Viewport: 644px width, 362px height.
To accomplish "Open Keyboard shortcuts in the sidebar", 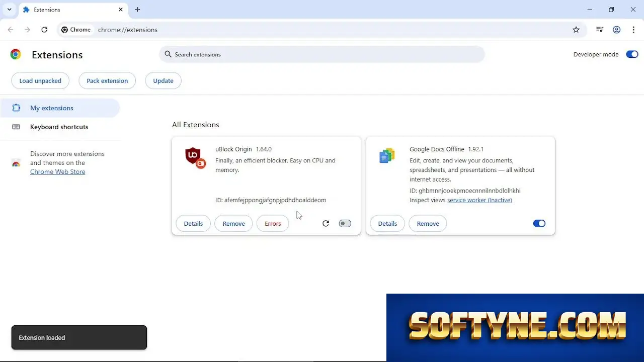I will pyautogui.click(x=60, y=127).
